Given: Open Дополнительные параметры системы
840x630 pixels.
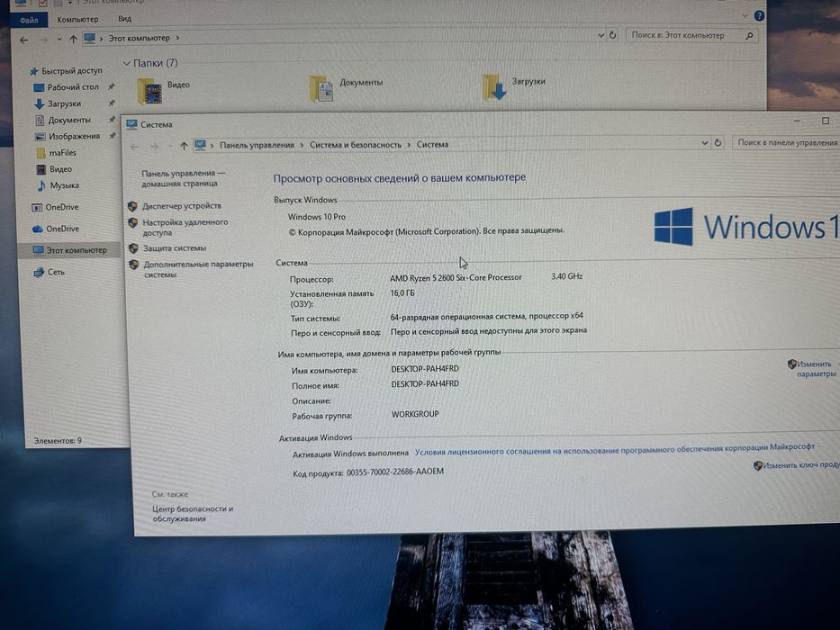Looking at the screenshot, I should tap(198, 269).
